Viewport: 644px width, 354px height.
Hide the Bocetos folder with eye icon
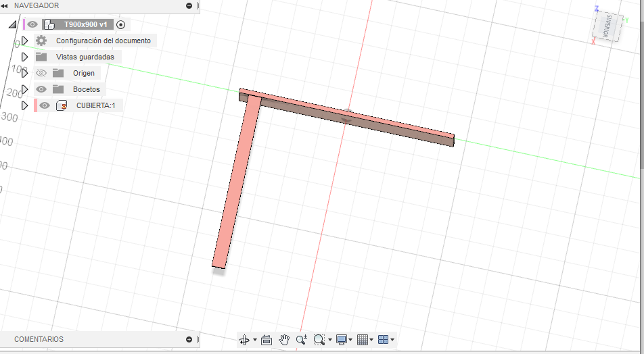pyautogui.click(x=41, y=89)
